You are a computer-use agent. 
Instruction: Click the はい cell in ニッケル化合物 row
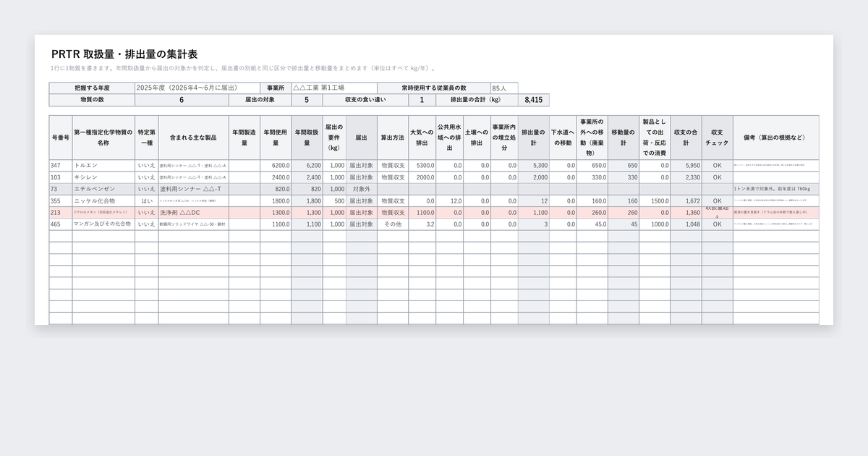146,200
